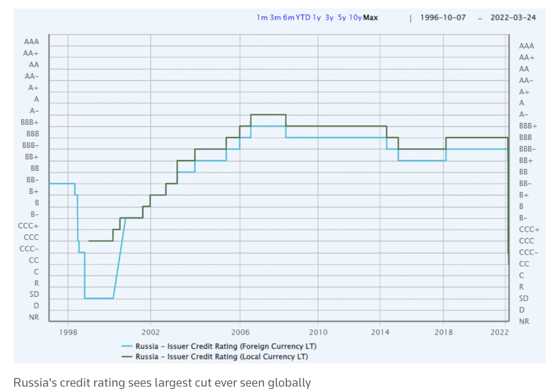Click the left-axis SD rating label
Image resolution: width=553 pixels, height=392 pixels.
click(x=34, y=294)
